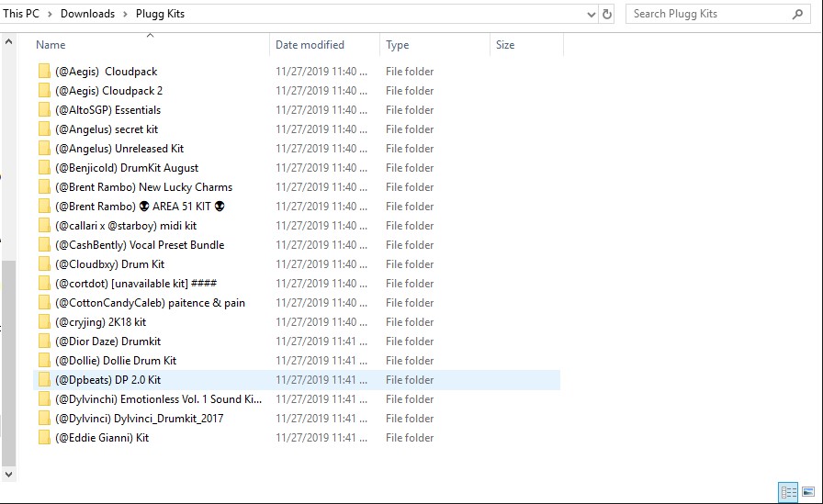823x504 pixels.
Task: Click the navigation pane scrollbar down arrow
Action: [x=8, y=474]
